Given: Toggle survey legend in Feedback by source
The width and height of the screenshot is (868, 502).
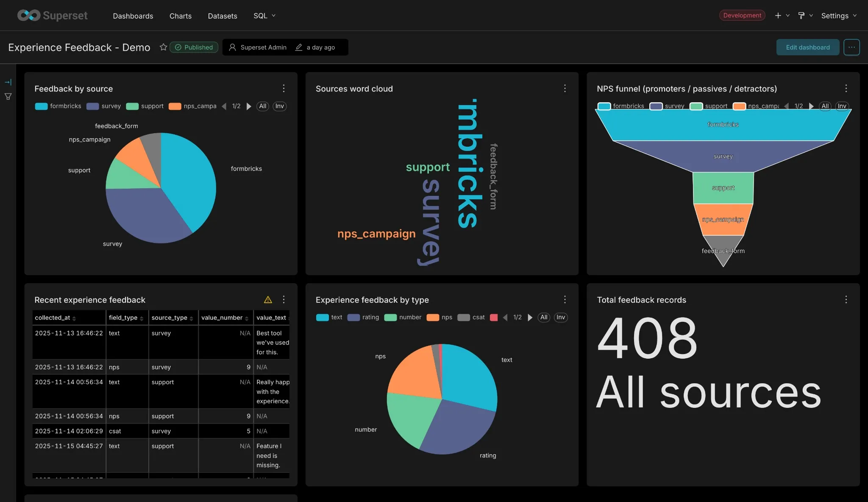Looking at the screenshot, I should tap(104, 106).
